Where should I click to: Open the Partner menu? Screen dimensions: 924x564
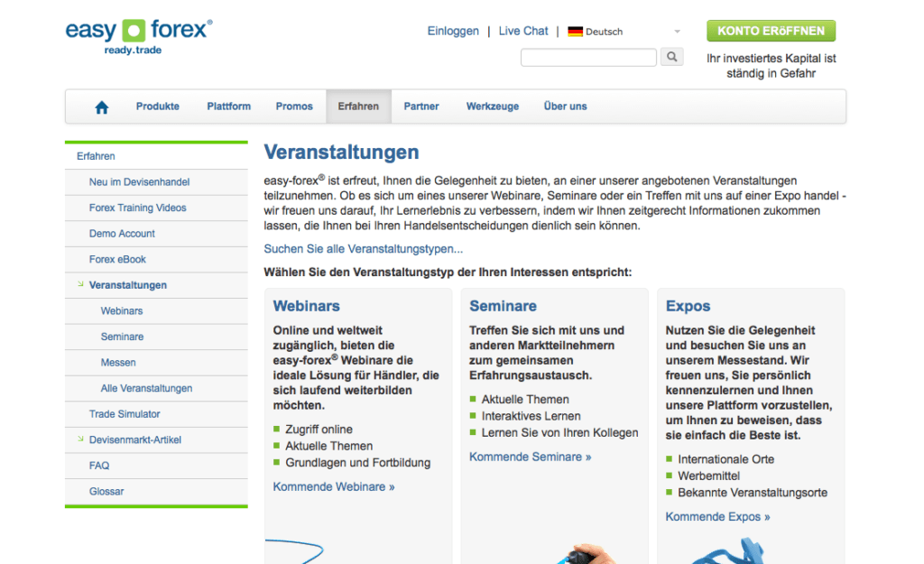[x=421, y=106]
